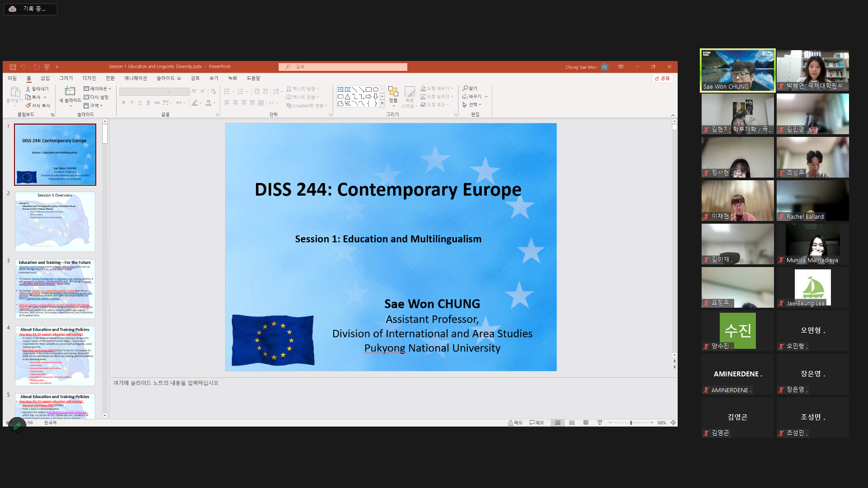The image size is (868, 488).
Task: Click Slide Show view icon in status bar
Action: (x=600, y=423)
